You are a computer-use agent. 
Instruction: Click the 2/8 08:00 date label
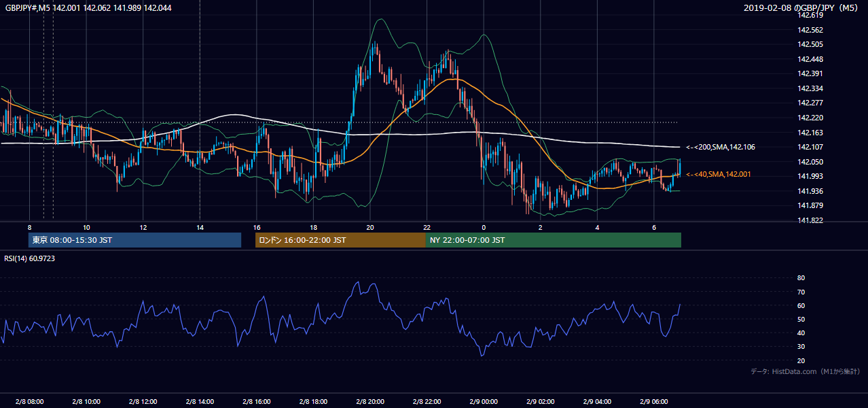[x=29, y=402]
